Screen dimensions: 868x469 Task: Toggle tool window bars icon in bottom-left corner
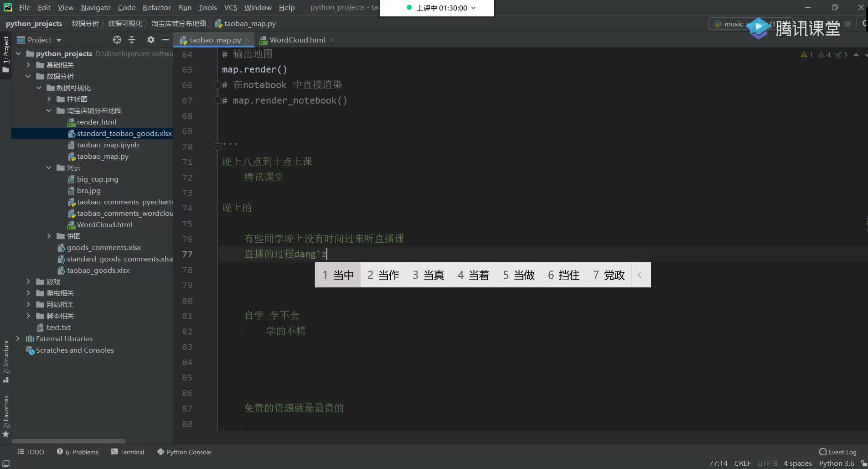pyautogui.click(x=6, y=463)
